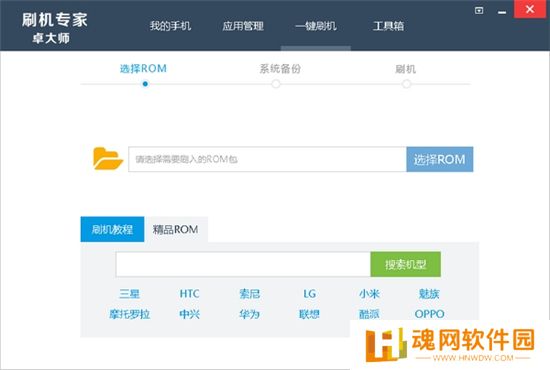Click the blue 选择ROM button
Image resolution: width=550 pixels, height=370 pixels.
440,159
